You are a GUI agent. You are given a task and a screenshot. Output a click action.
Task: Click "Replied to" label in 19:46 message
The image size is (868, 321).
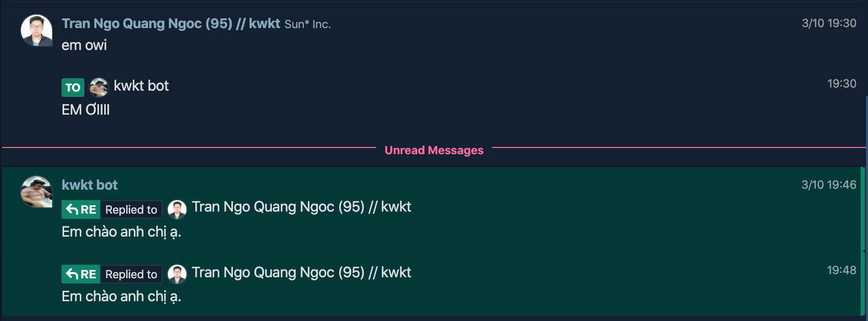[131, 209]
